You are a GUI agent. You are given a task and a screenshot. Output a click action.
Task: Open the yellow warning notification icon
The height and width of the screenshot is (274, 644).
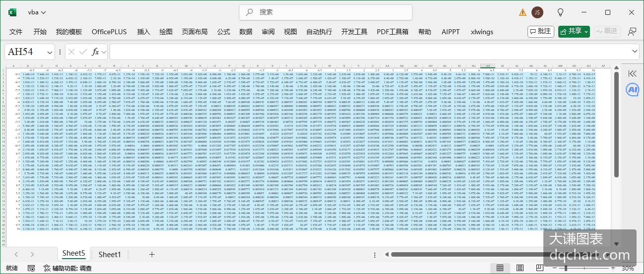[x=523, y=12]
